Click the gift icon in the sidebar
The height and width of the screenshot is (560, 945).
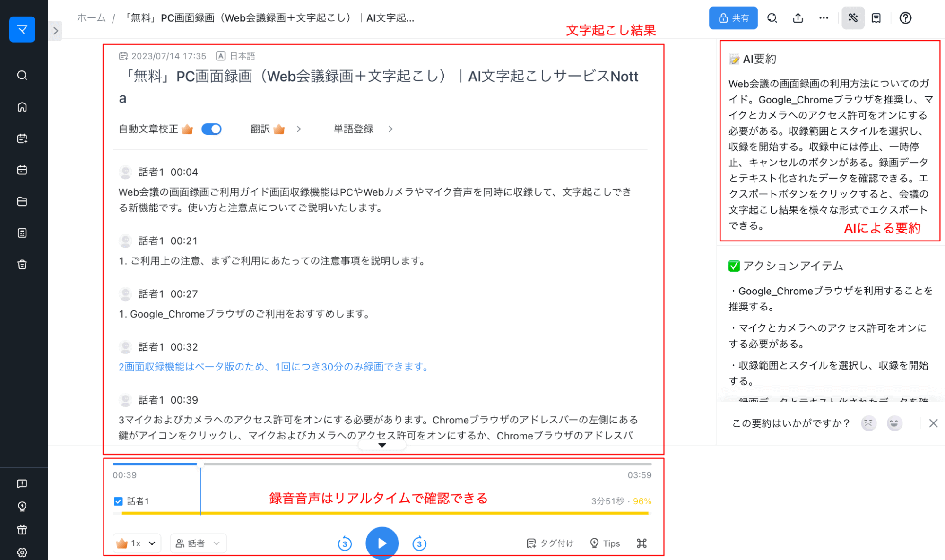click(22, 529)
